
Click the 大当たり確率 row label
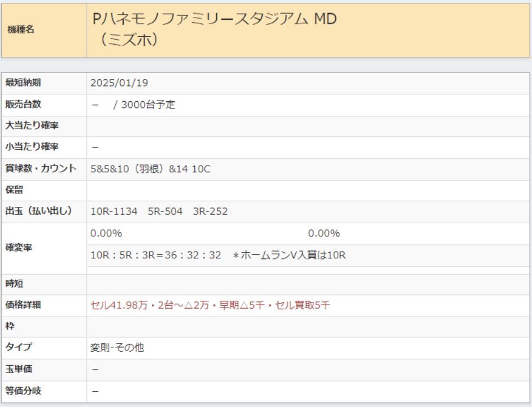[32, 125]
